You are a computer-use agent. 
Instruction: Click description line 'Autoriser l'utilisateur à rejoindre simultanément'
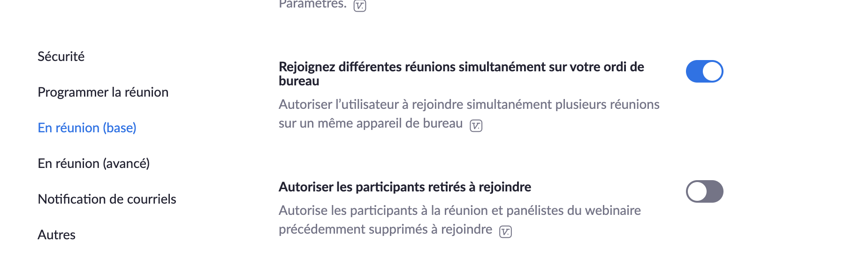[469, 104]
